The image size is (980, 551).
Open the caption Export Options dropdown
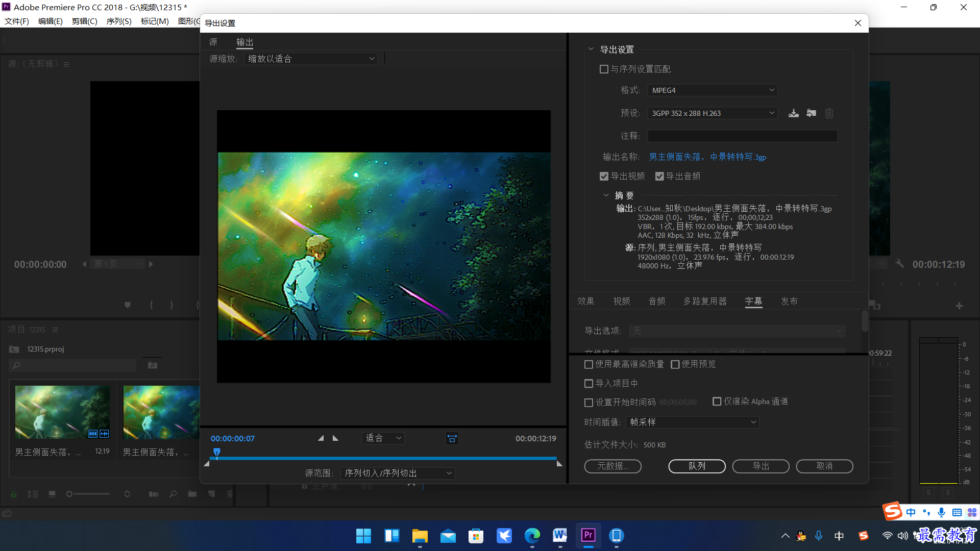pos(737,331)
